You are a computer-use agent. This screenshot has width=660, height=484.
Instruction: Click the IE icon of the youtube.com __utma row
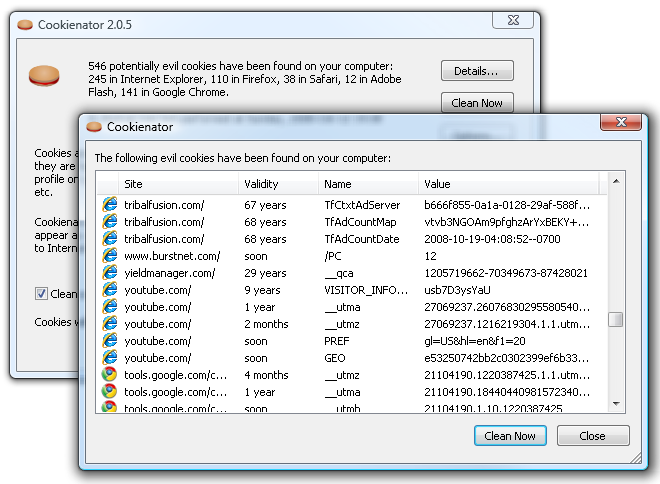tap(109, 307)
